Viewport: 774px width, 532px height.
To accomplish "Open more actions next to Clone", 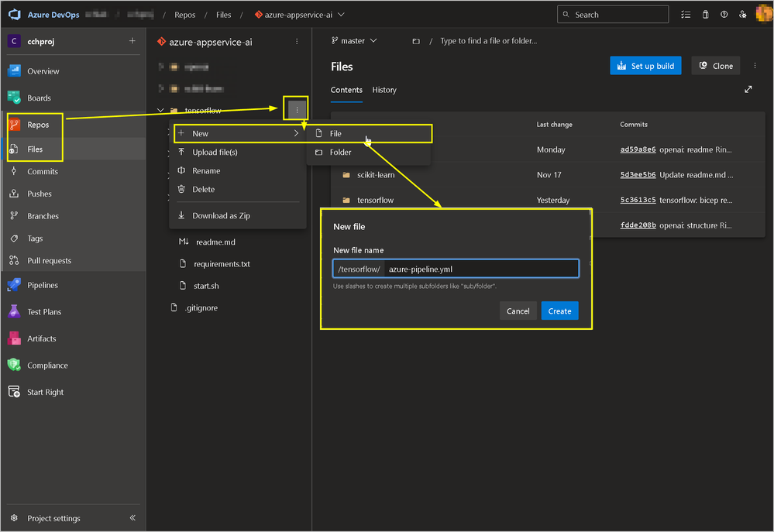I will pyautogui.click(x=755, y=66).
